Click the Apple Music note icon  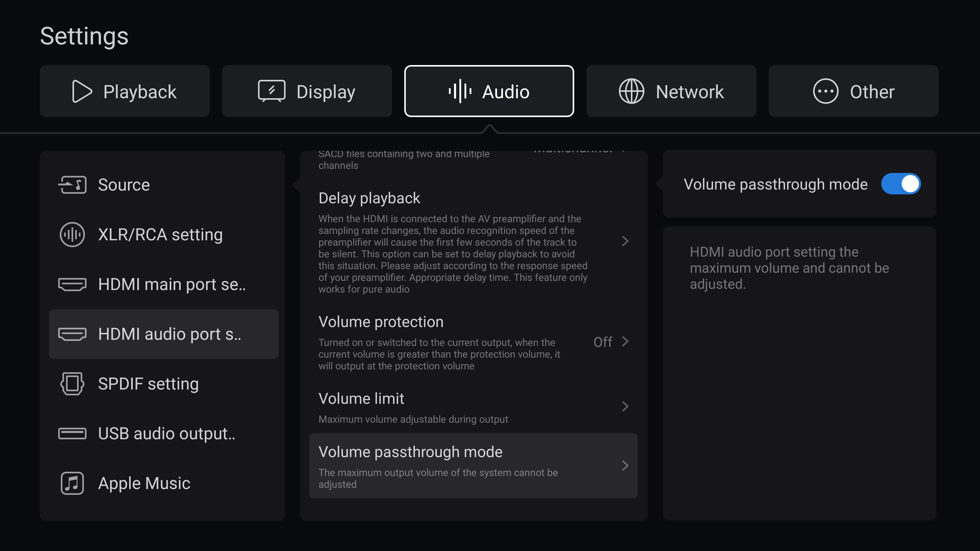pos(72,483)
